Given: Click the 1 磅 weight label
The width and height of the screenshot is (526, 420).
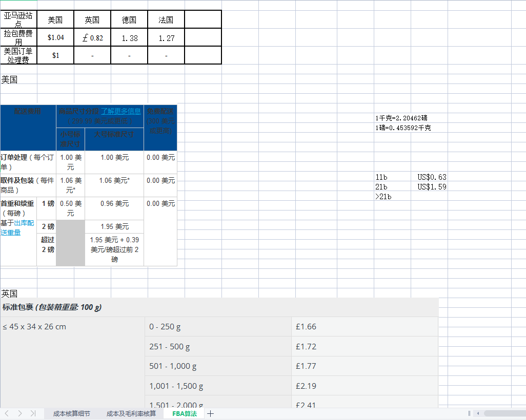Looking at the screenshot, I should pyautogui.click(x=48, y=203).
